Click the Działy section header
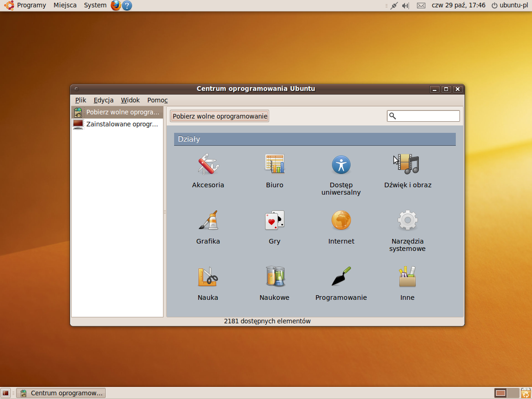The height and width of the screenshot is (399, 532). click(315, 139)
